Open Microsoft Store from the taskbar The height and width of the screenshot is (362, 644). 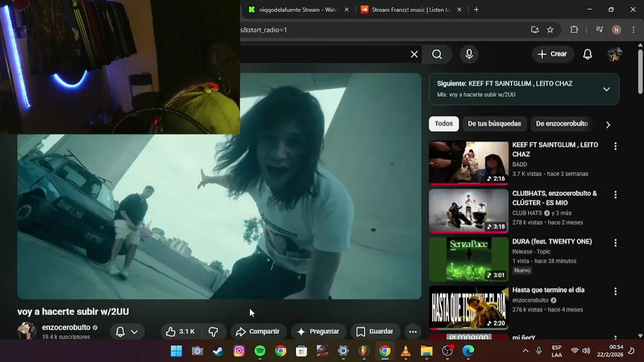301,351
